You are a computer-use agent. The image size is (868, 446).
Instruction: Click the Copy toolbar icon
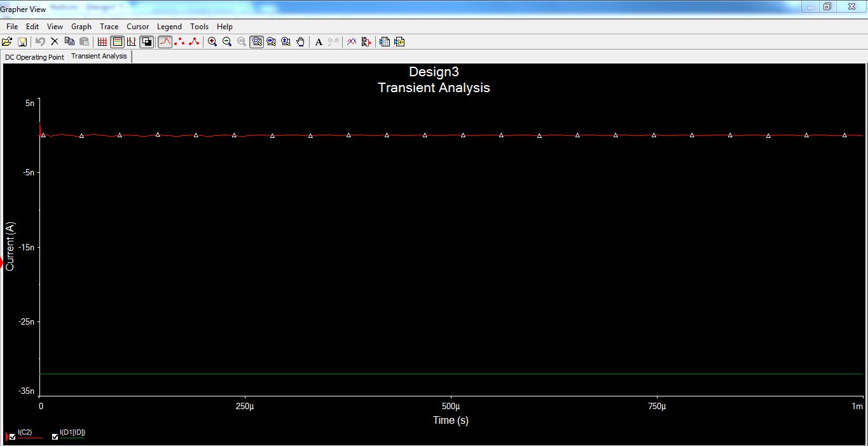point(69,42)
